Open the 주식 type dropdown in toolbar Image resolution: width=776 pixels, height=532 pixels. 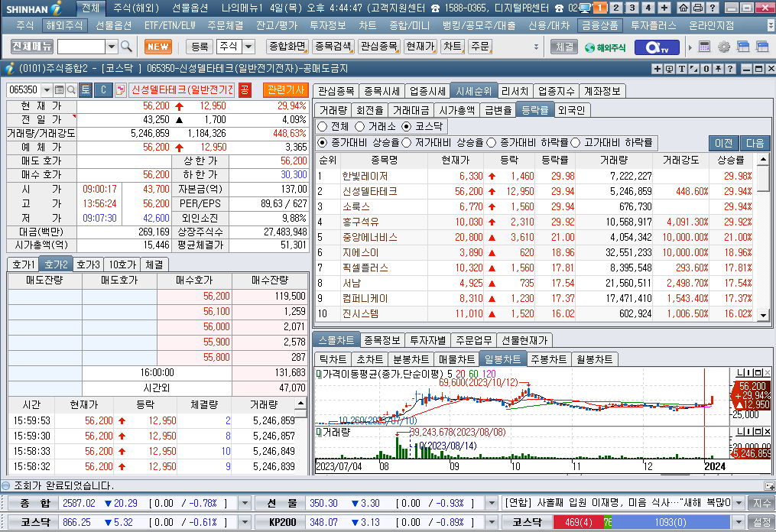point(249,47)
